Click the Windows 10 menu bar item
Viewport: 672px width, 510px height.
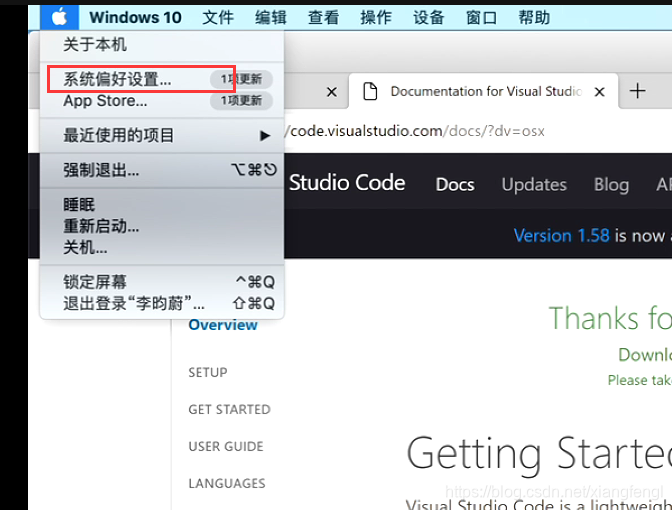point(135,18)
